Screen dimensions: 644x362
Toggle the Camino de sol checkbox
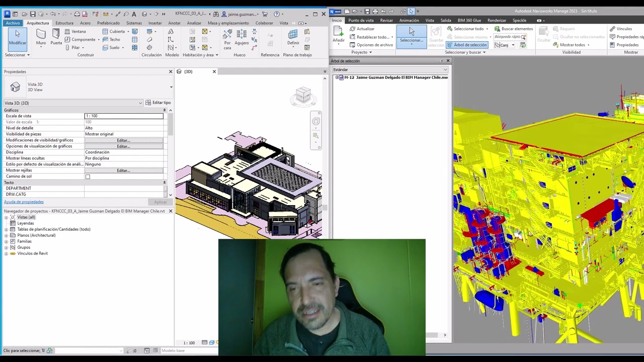click(88, 176)
